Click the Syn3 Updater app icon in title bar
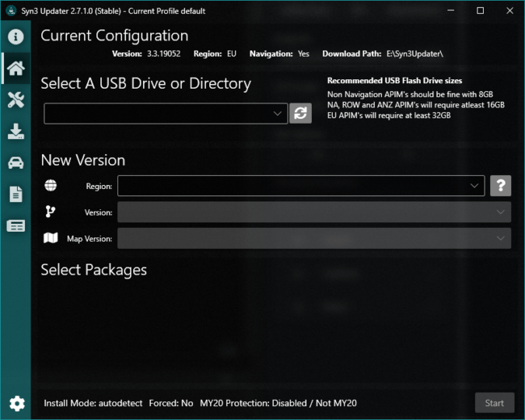This screenshot has height=420, width=525. (x=11, y=11)
